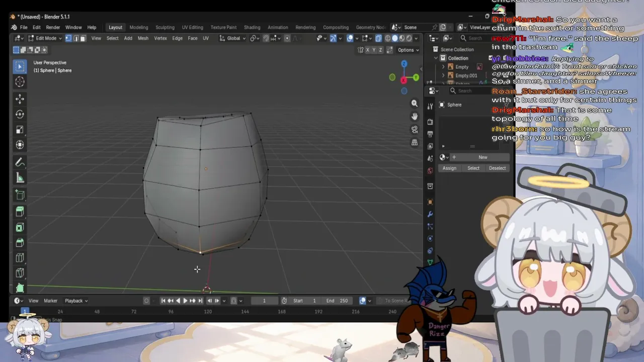Enable vertex select mode

[68, 38]
